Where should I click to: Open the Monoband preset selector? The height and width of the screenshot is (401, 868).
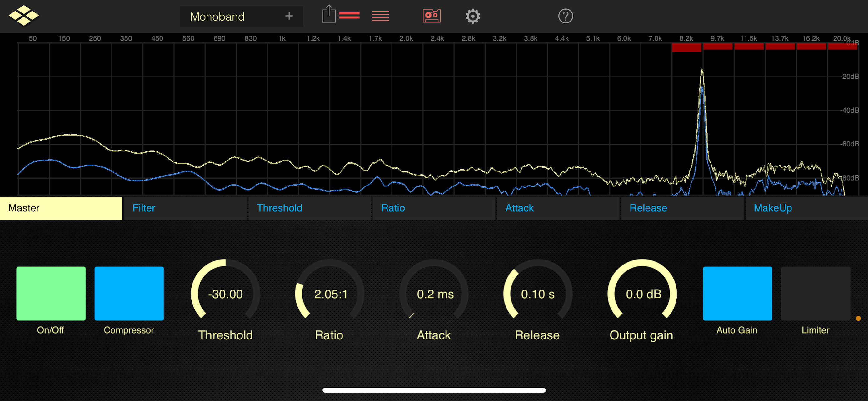[217, 17]
